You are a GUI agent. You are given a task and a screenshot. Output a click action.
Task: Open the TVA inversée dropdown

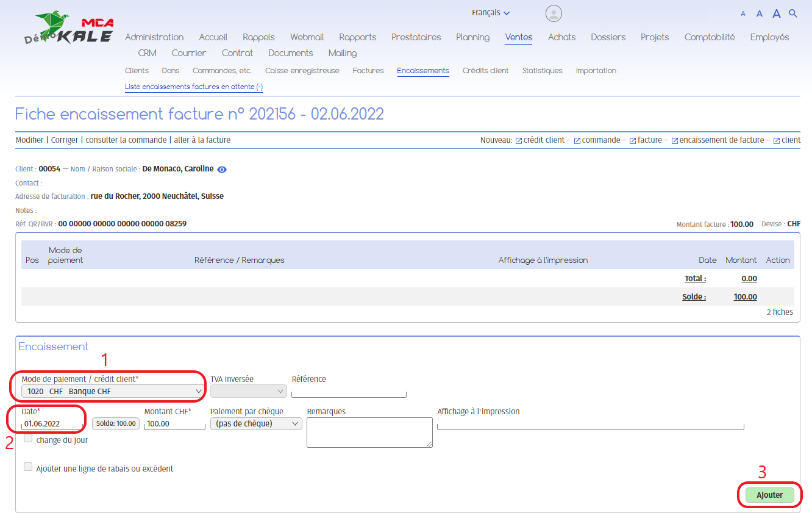point(248,391)
